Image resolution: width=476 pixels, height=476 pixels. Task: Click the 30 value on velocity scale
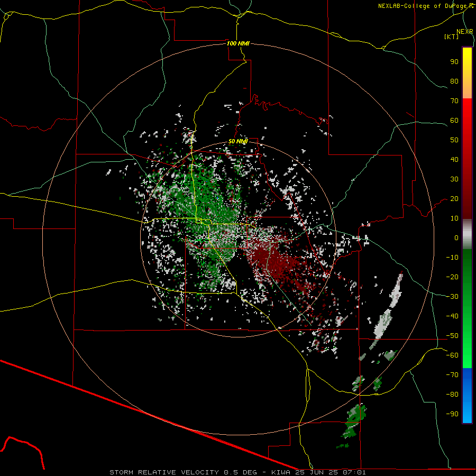coord(454,179)
